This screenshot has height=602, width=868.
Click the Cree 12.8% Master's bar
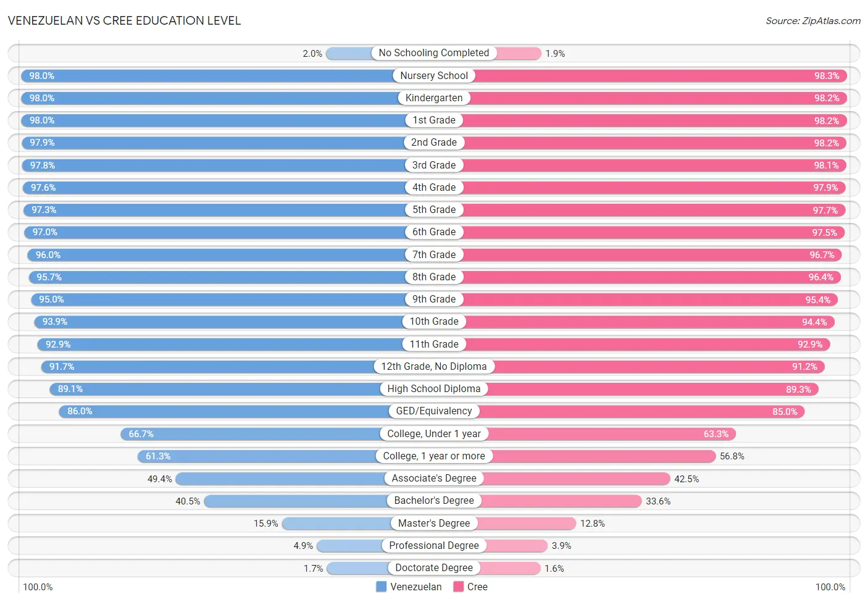[505, 523]
